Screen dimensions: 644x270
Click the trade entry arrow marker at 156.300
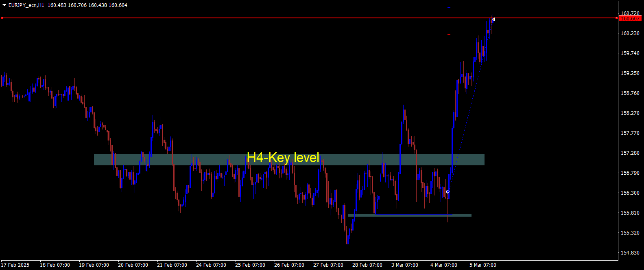[x=448, y=191]
